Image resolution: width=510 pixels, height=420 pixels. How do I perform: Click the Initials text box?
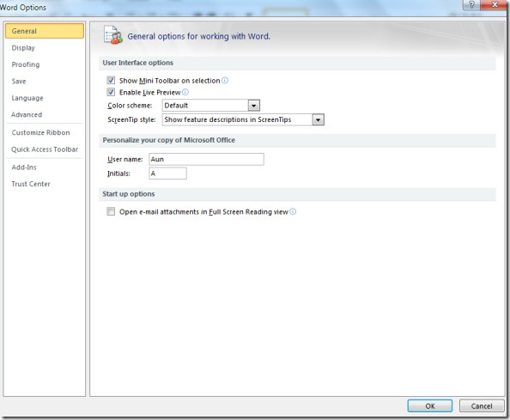pyautogui.click(x=167, y=173)
